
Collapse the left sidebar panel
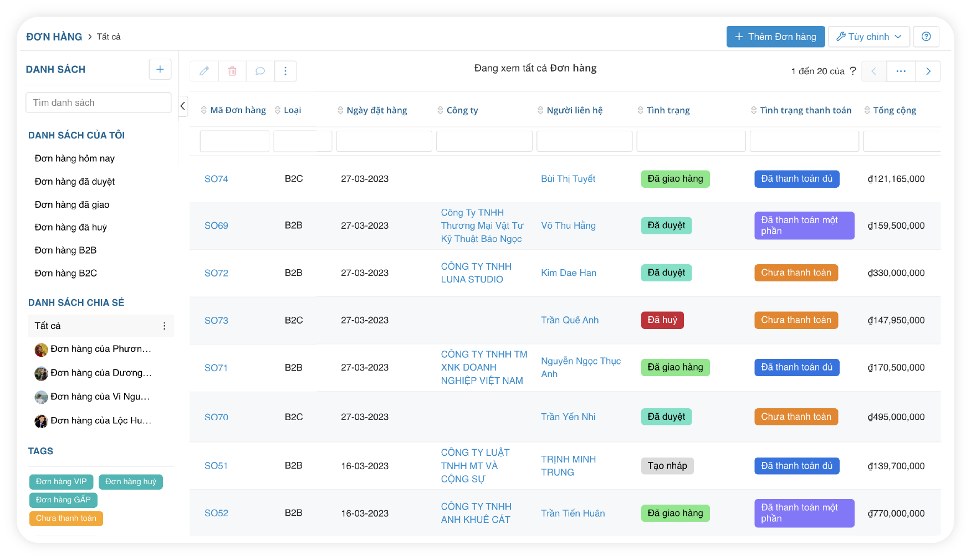183,106
